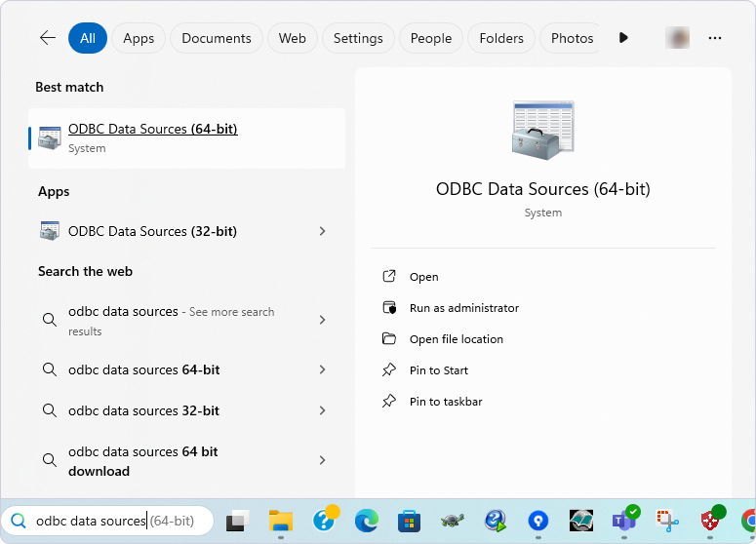Open the user account avatar
Image resolution: width=756 pixels, height=544 pixels.
[x=677, y=38]
